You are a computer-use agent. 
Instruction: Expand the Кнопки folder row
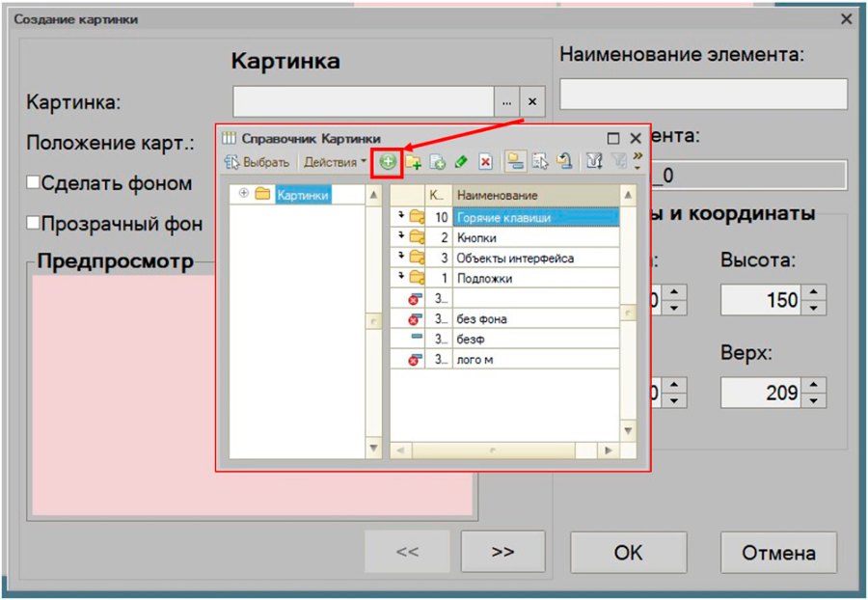coord(401,234)
